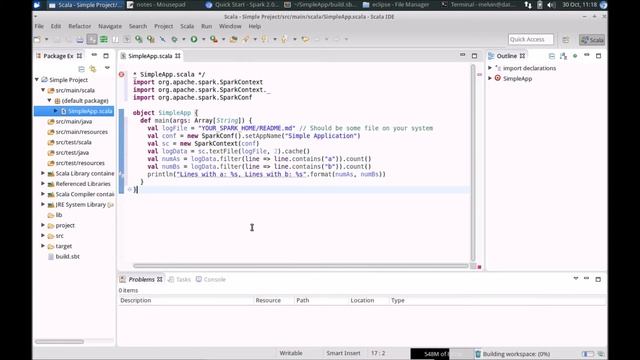Select the SimpleApp.scala editor tab
This screenshot has width=640, height=360.
[150, 56]
